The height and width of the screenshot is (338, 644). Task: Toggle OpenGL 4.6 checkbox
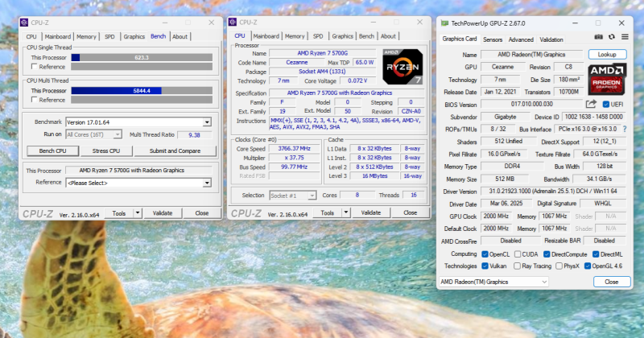[x=588, y=266]
